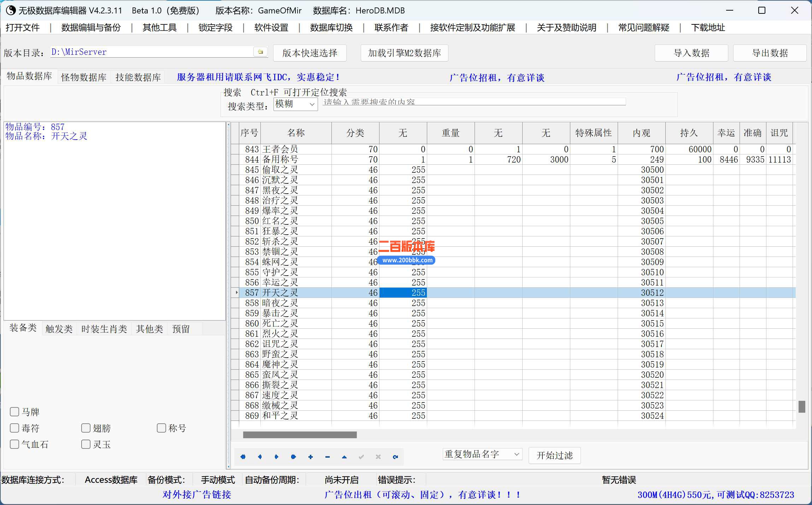Select row 845 偷取之灵

(x=513, y=170)
